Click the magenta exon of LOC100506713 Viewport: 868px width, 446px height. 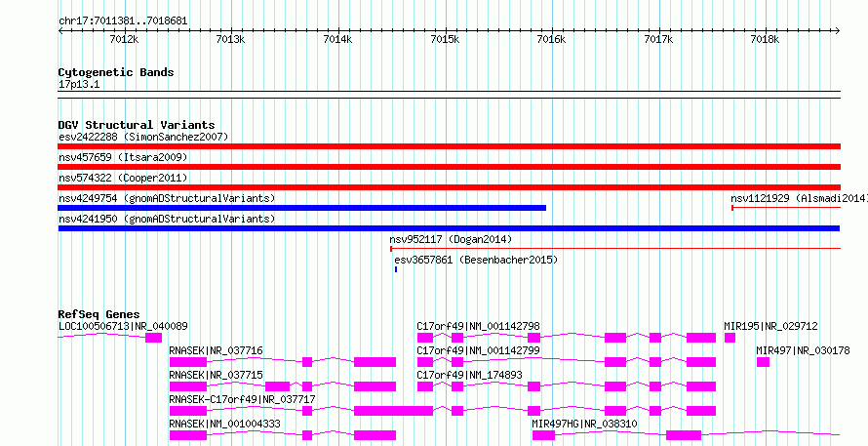click(x=153, y=338)
